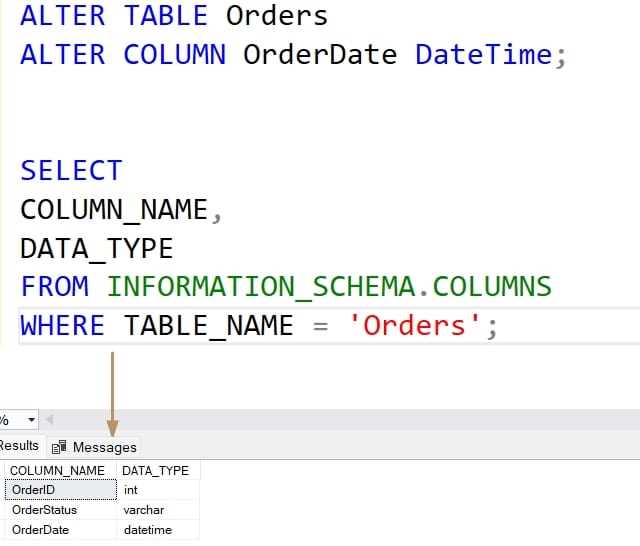Screen dimensions: 640x546
Task: Select the OrderStatus result cell
Action: (x=61, y=510)
